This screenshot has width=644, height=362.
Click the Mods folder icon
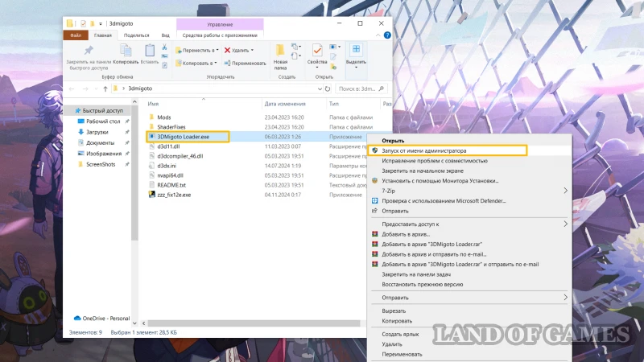point(151,117)
